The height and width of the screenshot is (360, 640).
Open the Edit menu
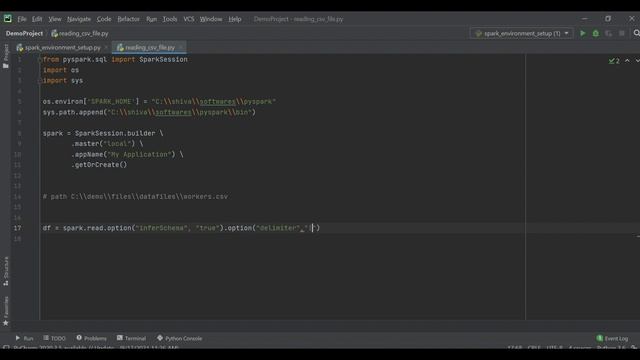coord(37,19)
